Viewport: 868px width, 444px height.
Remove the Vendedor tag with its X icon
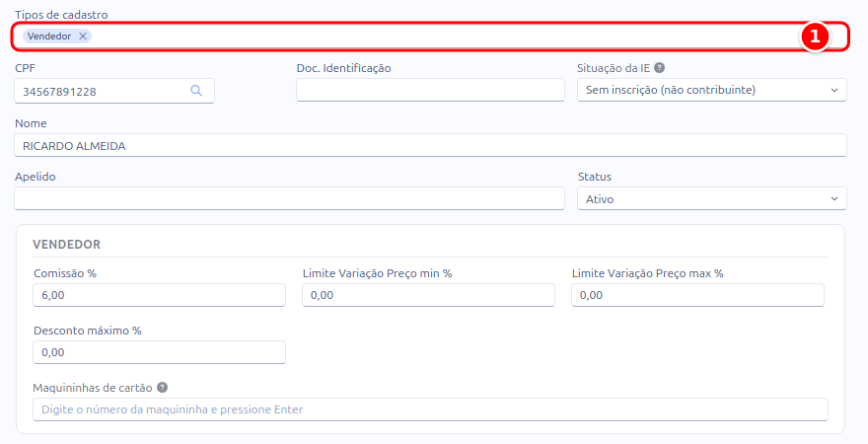(x=83, y=36)
